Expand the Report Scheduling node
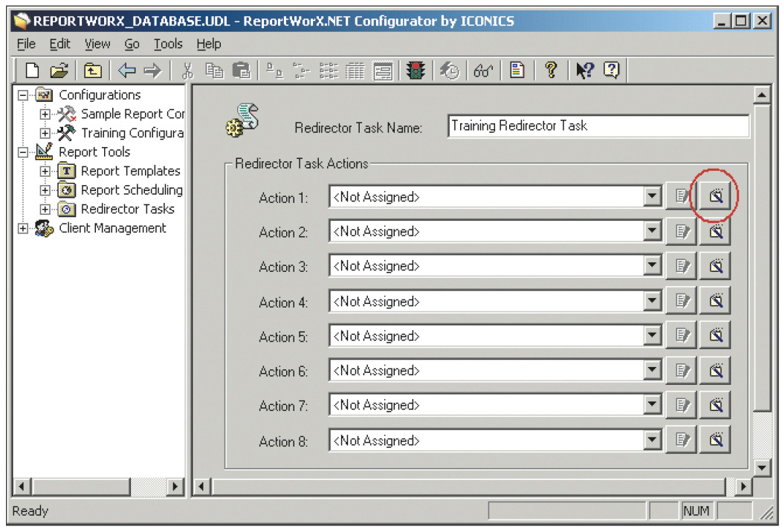Screen dimensions: 782x532 click(45, 190)
